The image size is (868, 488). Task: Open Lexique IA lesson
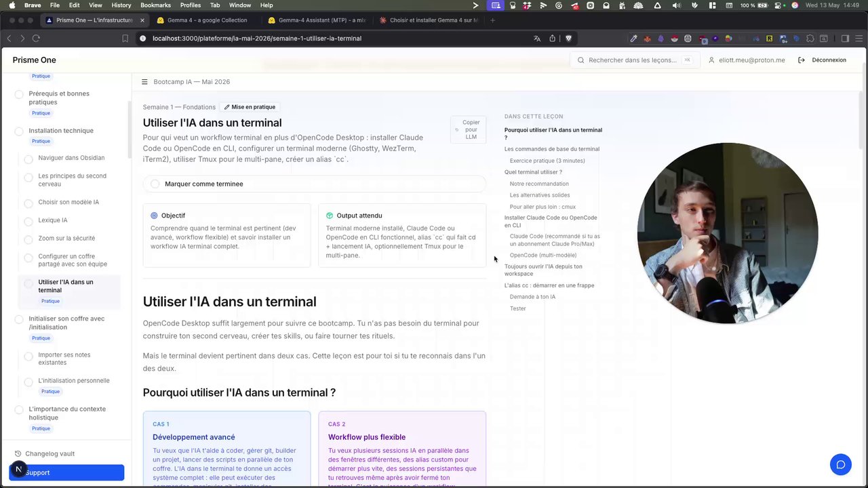[53, 220]
